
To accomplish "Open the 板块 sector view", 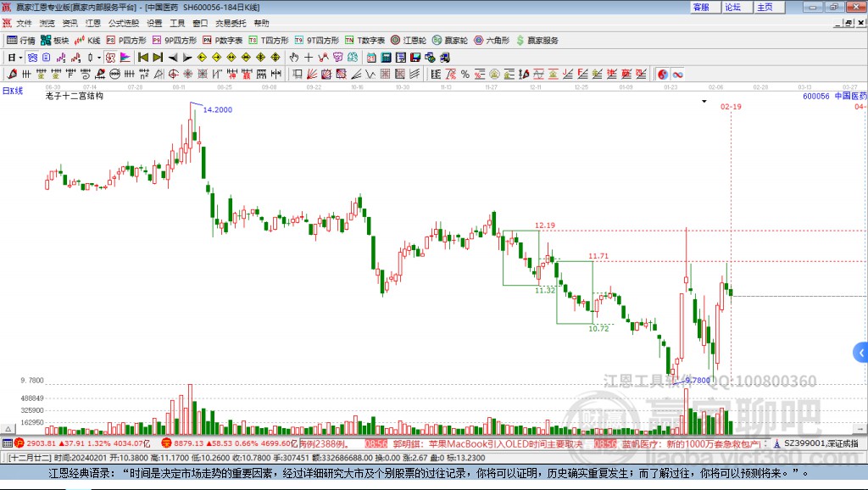I will pyautogui.click(x=54, y=41).
